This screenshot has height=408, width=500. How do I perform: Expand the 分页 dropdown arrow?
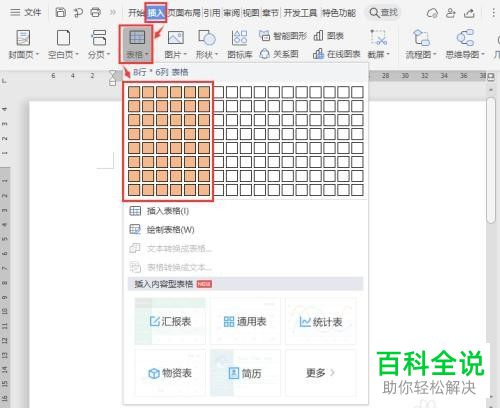point(108,54)
